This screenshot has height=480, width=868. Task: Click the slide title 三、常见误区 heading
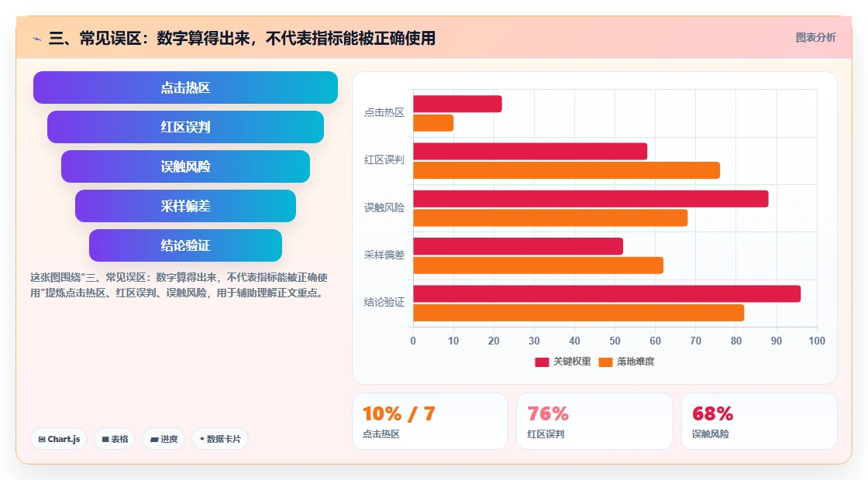tap(242, 38)
